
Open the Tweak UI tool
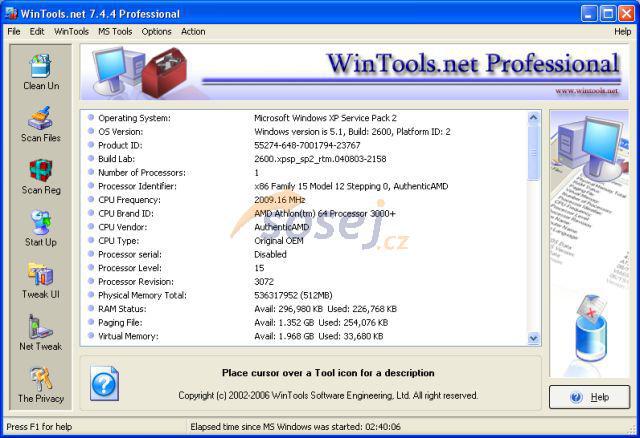pos(41,281)
